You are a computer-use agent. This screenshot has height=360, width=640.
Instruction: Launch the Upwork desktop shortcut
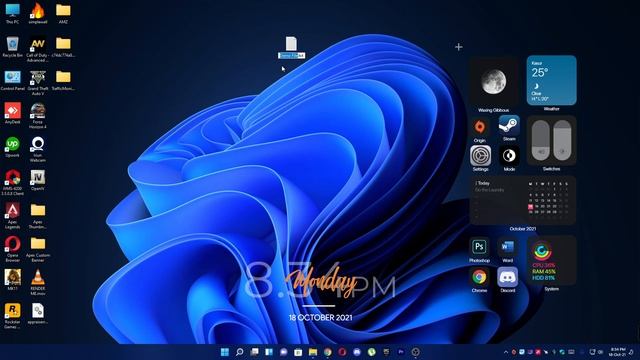12,147
